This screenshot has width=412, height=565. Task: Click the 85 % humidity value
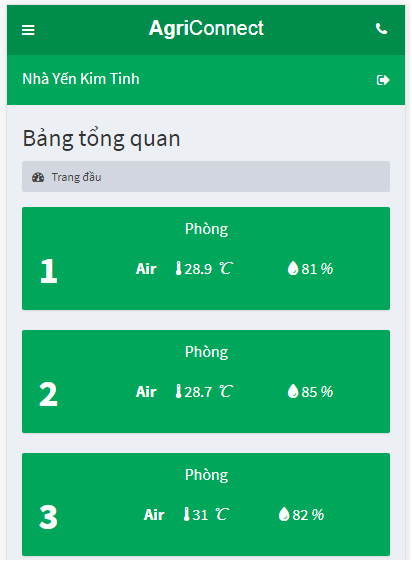click(x=319, y=393)
